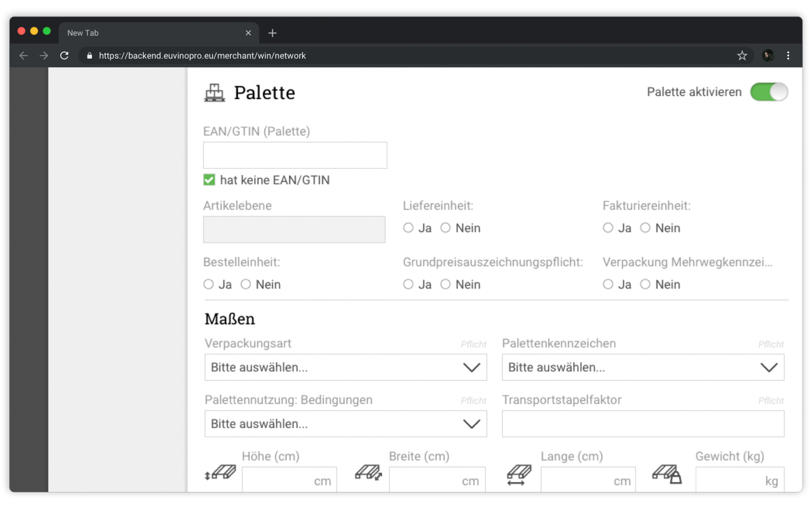The image size is (812, 511).
Task: Disable the Palette aktivieren switch
Action: [x=769, y=92]
